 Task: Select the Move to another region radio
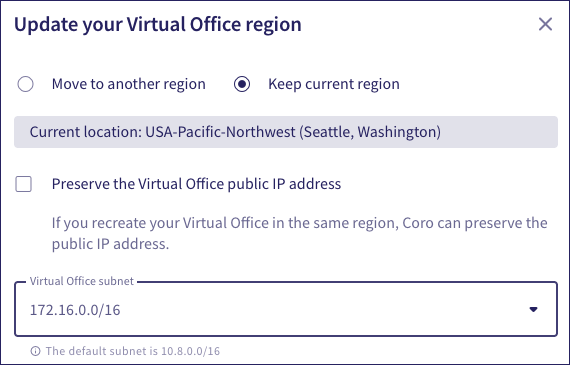coord(25,84)
